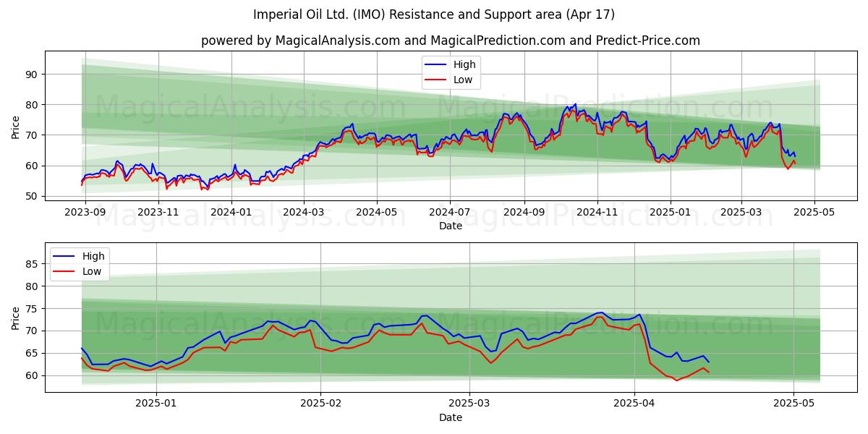Viewport: 868px width, 434px height.
Task: Click the '2025-05' x-axis label in bottom chart
Action: 793,405
